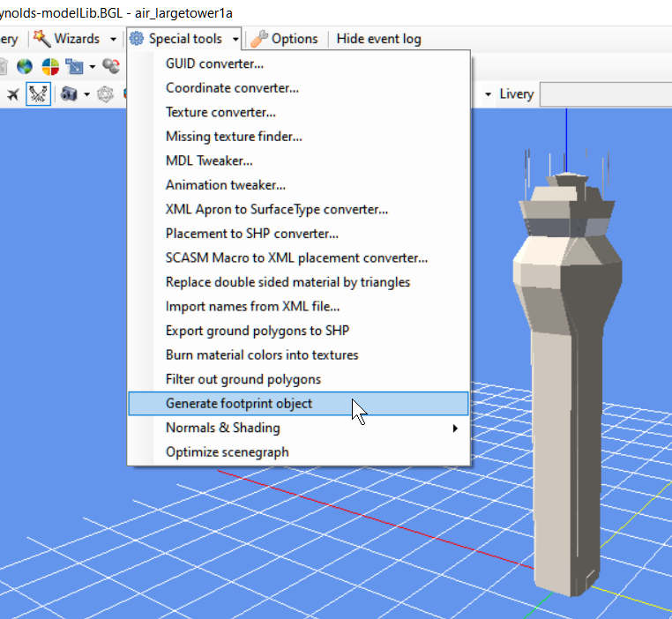Viewport: 672px width, 619px height.
Task: Click the gray spheres material icon
Action: tap(111, 66)
